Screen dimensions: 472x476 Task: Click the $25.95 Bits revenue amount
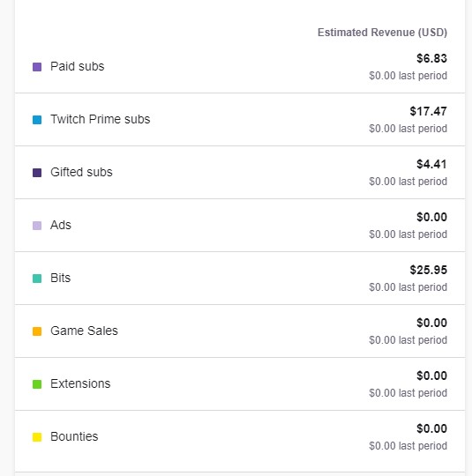[x=429, y=270]
